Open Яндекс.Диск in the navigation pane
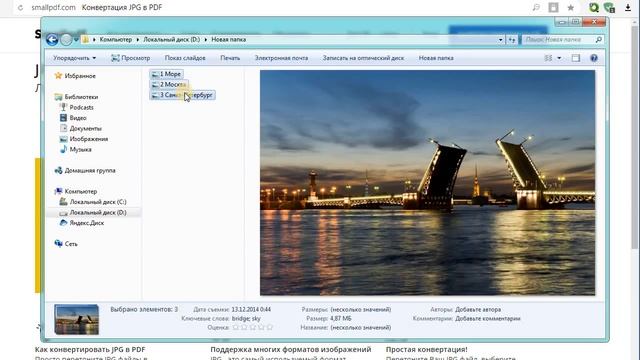 pyautogui.click(x=82, y=223)
